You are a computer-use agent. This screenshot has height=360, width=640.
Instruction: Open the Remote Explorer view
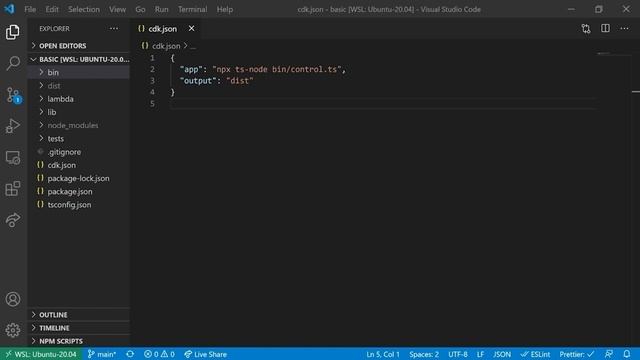pyautogui.click(x=13, y=158)
